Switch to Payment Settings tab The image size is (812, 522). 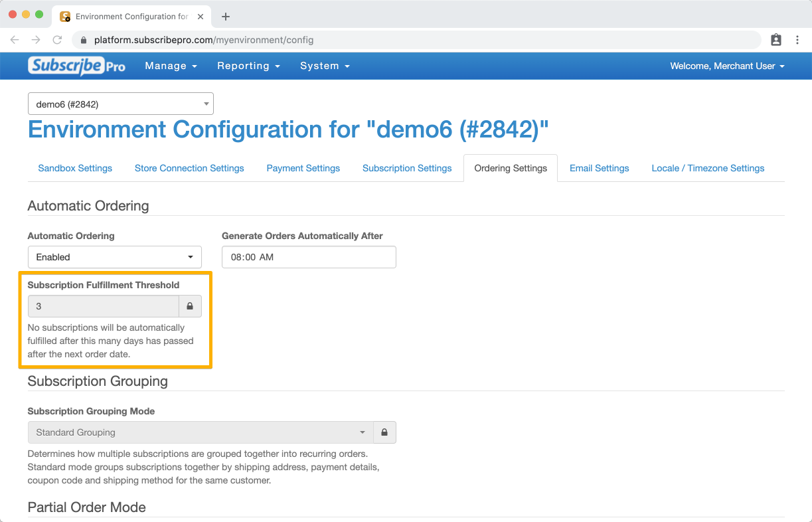point(303,168)
